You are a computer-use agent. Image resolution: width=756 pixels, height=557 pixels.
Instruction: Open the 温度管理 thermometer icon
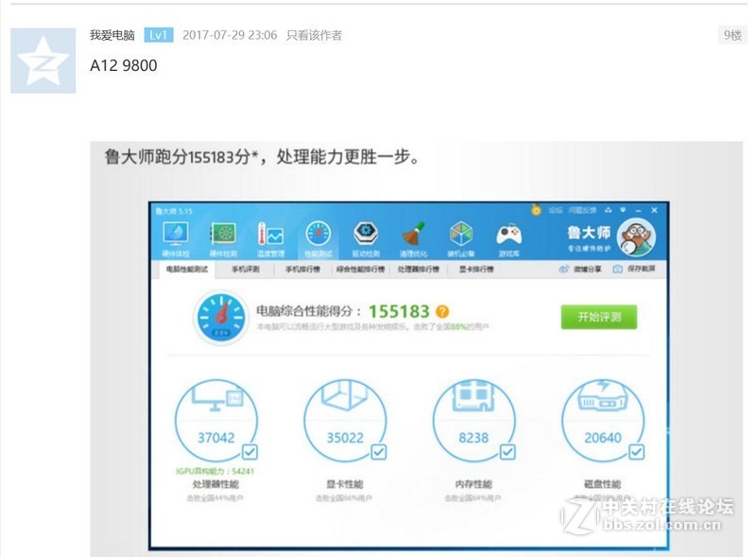tap(270, 238)
